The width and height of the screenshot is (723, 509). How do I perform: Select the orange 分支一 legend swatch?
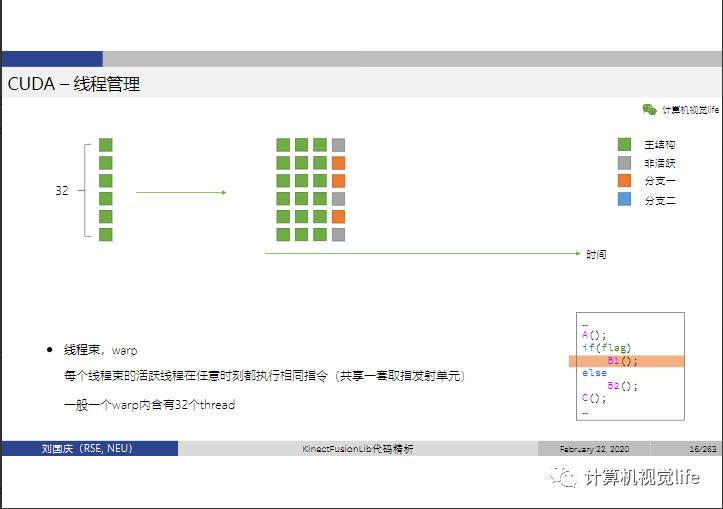click(624, 181)
